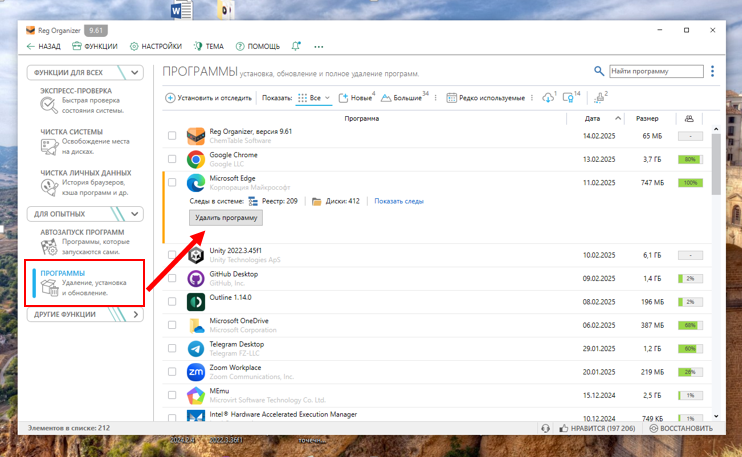Open the vertical dots menu beside search
The height and width of the screenshot is (457, 742).
click(712, 71)
